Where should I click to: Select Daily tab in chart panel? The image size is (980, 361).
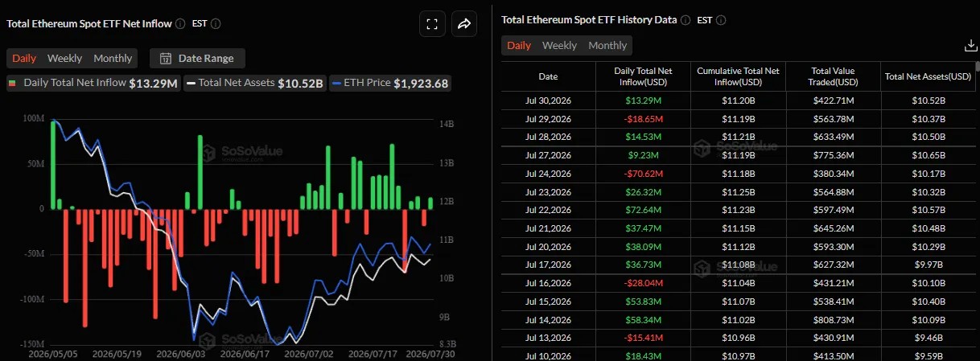[24, 58]
